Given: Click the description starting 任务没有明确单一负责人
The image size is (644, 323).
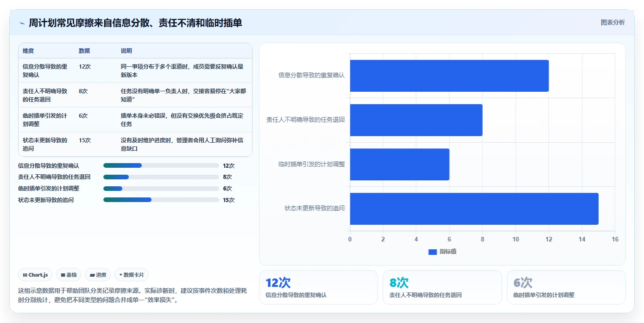Looking at the screenshot, I should [x=183, y=95].
